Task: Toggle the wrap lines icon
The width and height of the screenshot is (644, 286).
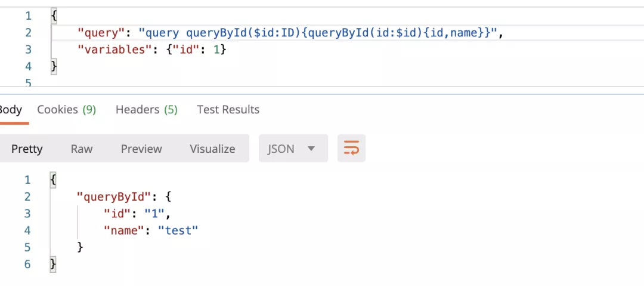Action: click(351, 149)
